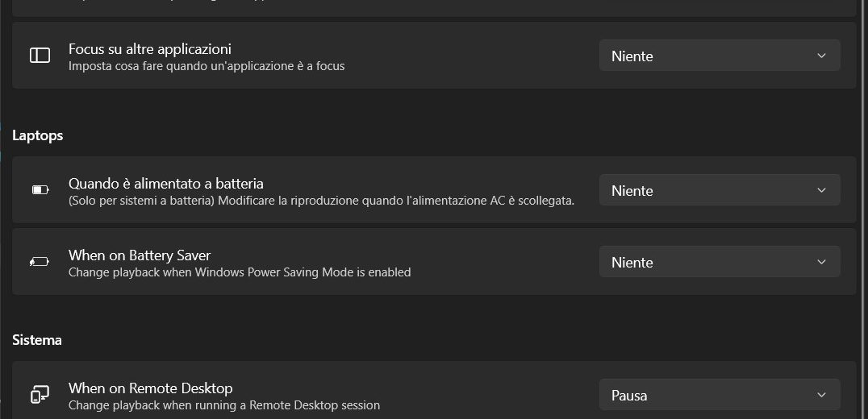Click the Windows Power Saving Mode description text

tap(240, 272)
